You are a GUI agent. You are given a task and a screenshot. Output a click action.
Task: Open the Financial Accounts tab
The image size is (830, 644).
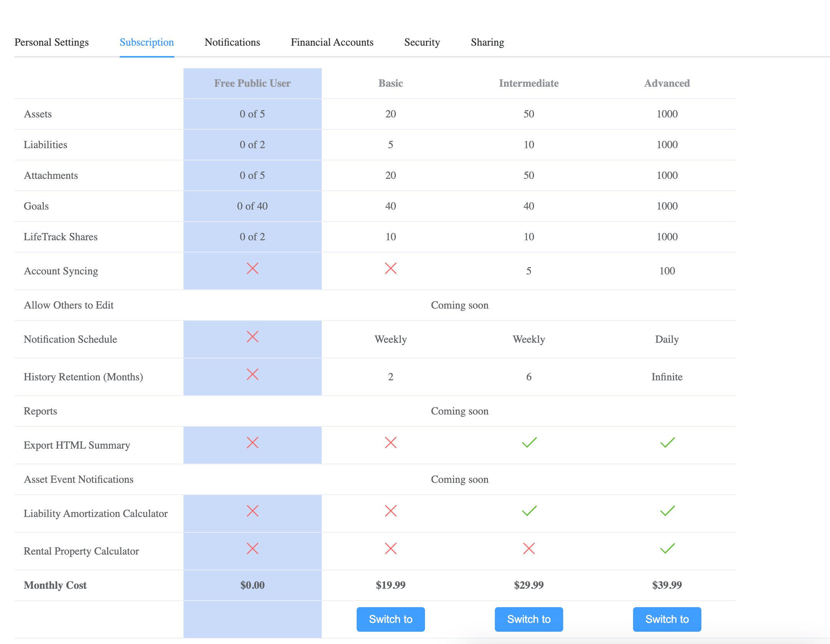pyautogui.click(x=332, y=42)
